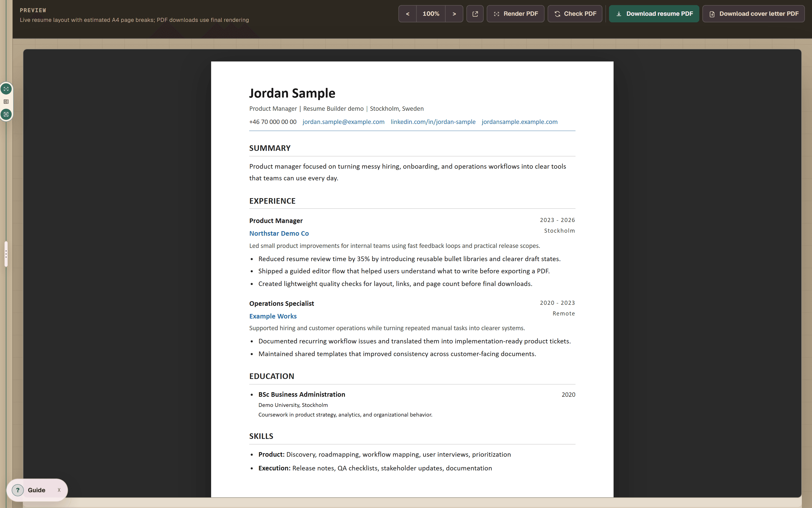Open the linkedin.com/in/jordan-sample link
Image resolution: width=812 pixels, height=508 pixels.
433,122
